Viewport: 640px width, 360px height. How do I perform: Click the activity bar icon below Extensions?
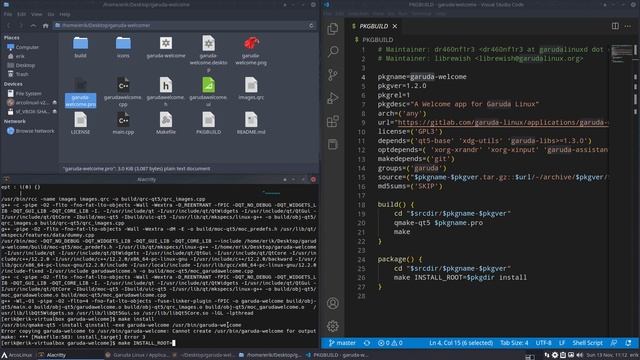tap(333, 144)
